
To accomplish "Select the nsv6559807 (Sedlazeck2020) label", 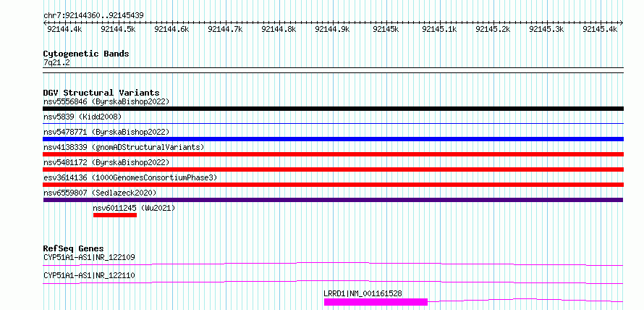I will click(x=100, y=193).
